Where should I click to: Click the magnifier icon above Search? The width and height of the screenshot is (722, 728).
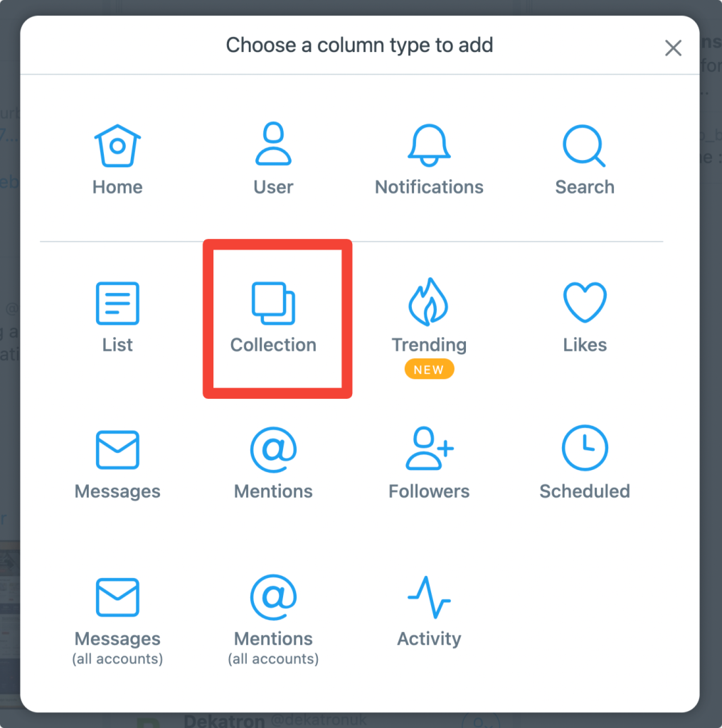click(x=585, y=144)
